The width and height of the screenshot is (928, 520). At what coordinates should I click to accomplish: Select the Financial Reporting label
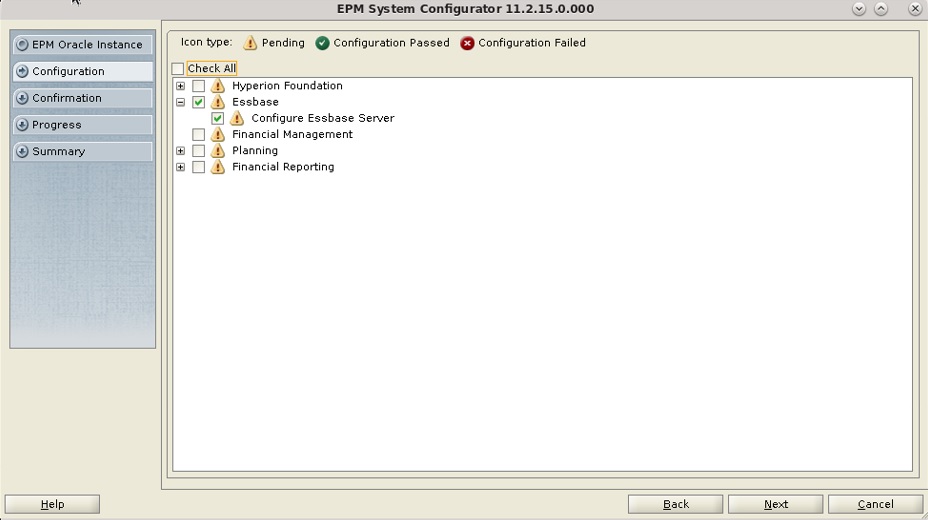[283, 167]
